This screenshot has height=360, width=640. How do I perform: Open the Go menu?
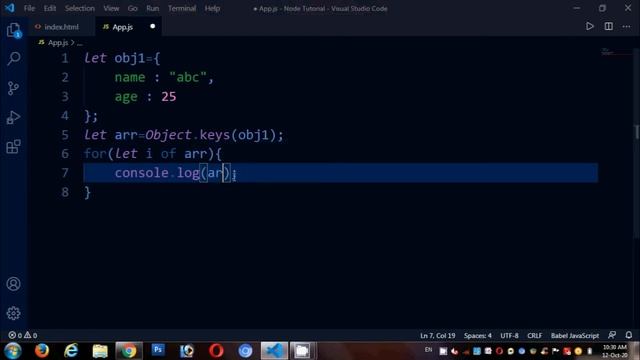132,8
